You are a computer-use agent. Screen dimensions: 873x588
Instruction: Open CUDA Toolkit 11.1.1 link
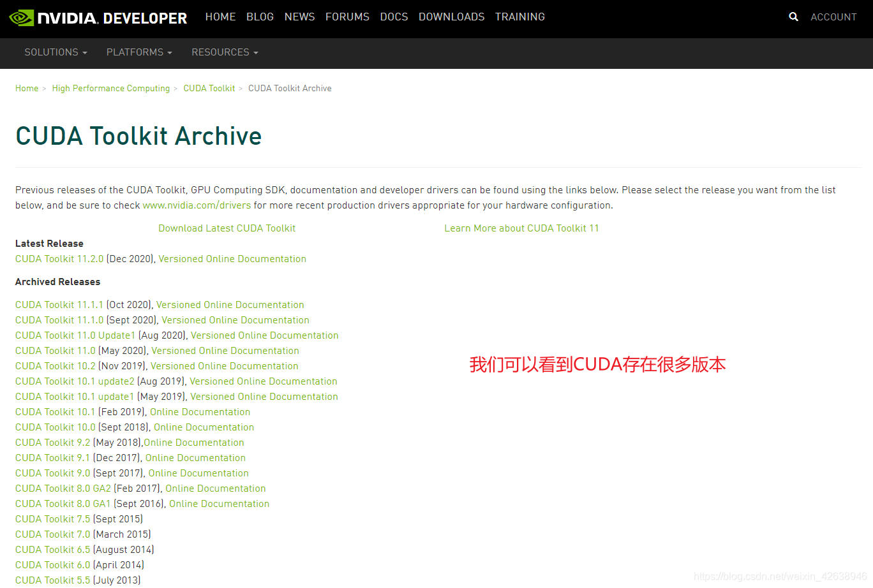[x=59, y=305]
